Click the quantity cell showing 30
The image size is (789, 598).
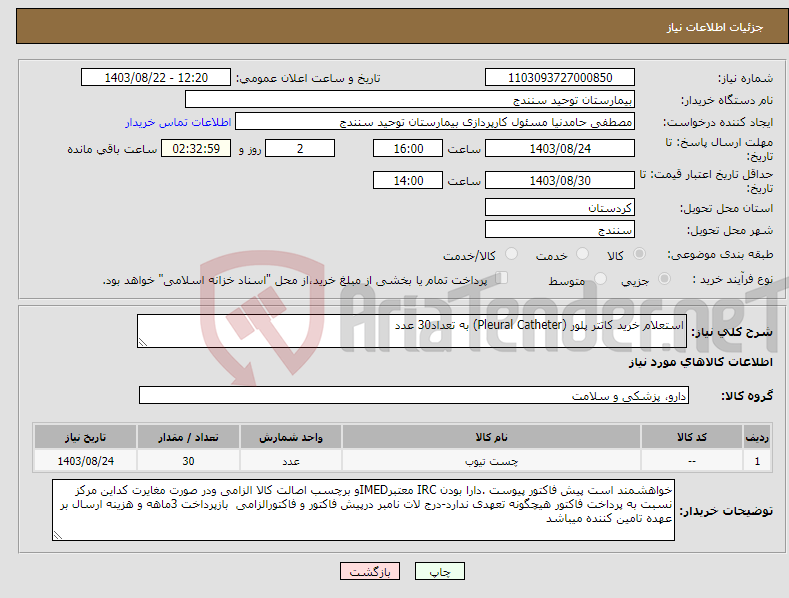point(188,461)
